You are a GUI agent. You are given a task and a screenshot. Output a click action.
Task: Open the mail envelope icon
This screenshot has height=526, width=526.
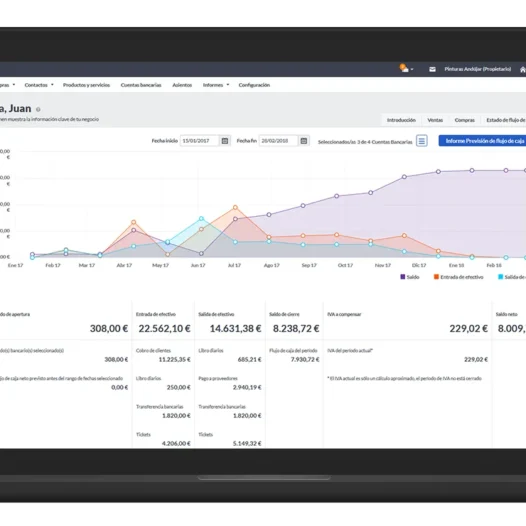432,69
